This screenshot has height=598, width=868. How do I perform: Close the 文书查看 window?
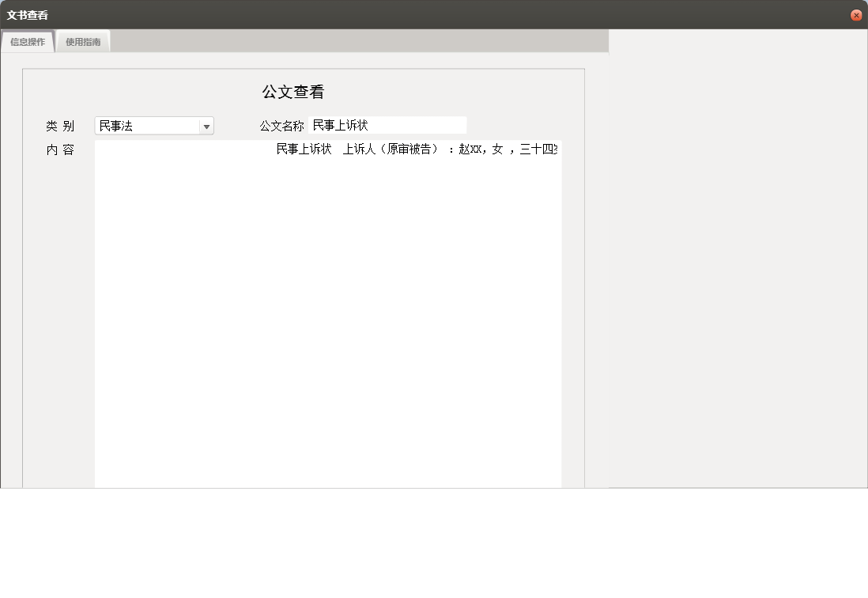coord(856,14)
